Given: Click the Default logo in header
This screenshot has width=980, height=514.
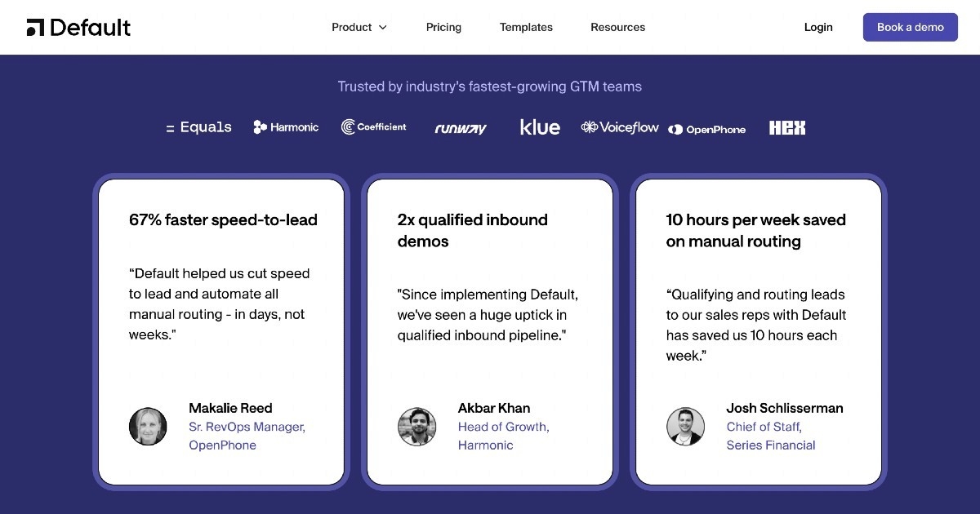Looking at the screenshot, I should pos(78,27).
